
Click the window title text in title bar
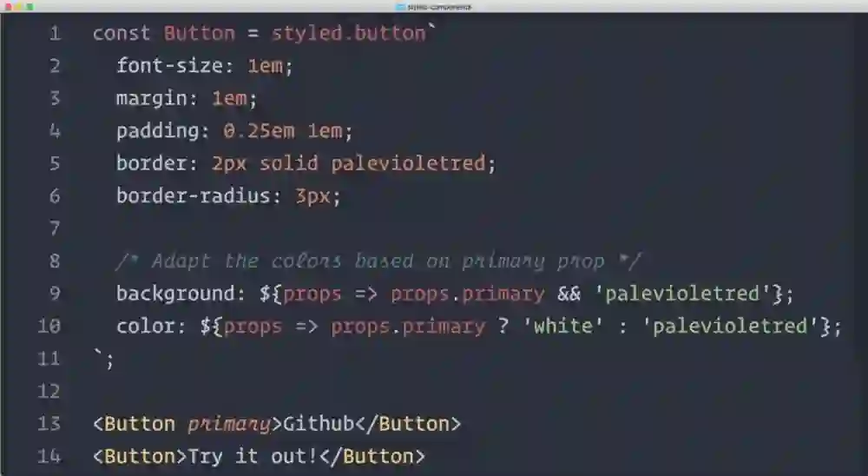tap(439, 7)
